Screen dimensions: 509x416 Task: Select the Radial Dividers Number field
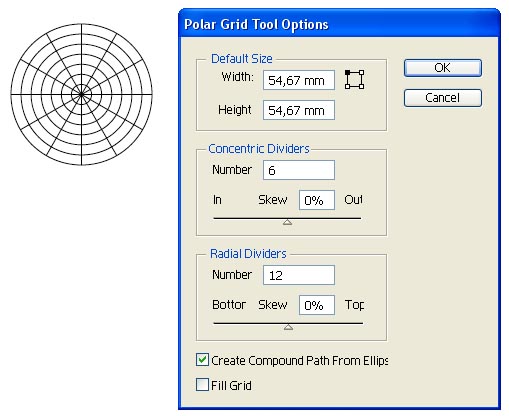299,275
